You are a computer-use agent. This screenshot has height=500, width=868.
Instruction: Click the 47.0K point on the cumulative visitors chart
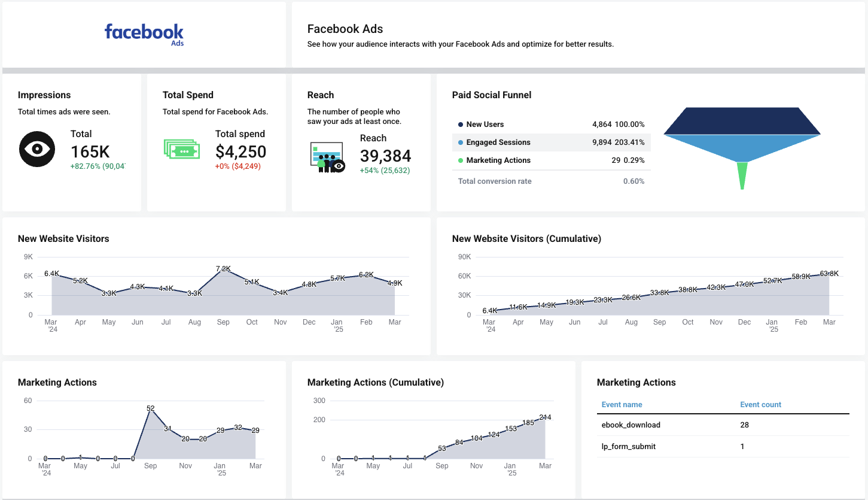744,284
